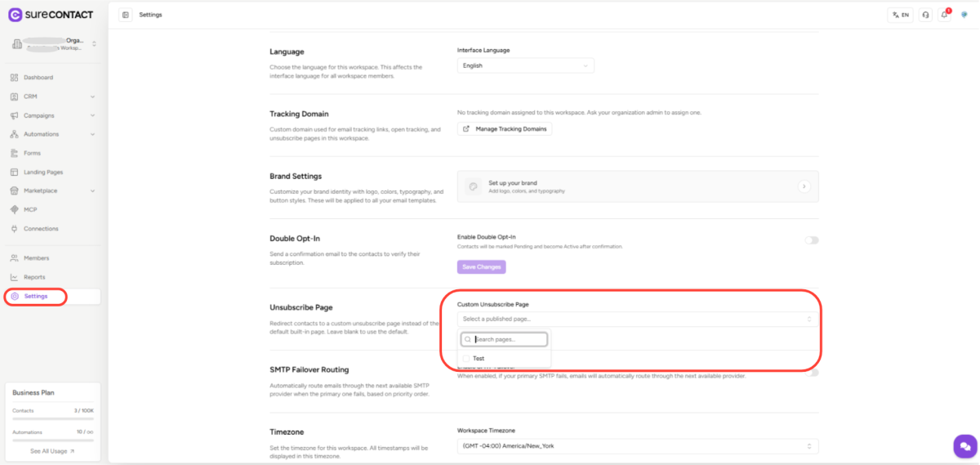Click the SureContact logo icon
Viewport: 980px width, 465px height.
pyautogui.click(x=15, y=15)
